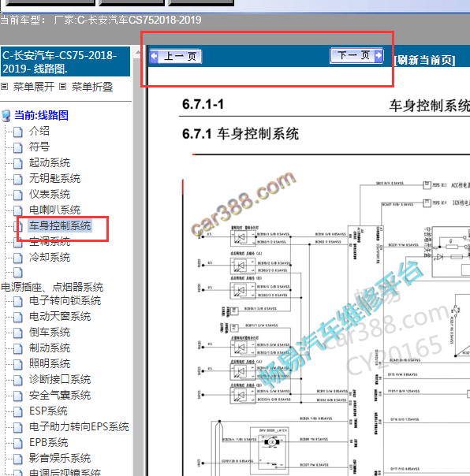The height and width of the screenshot is (476, 470).
Task: Open 电源插座、点烟器系统 entry
Action: [52, 287]
